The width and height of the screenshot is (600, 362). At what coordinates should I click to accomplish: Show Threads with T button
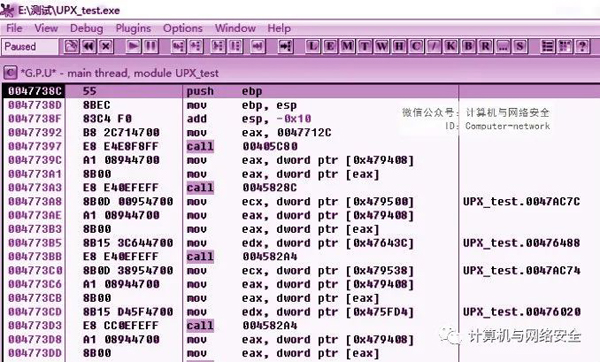(365, 47)
